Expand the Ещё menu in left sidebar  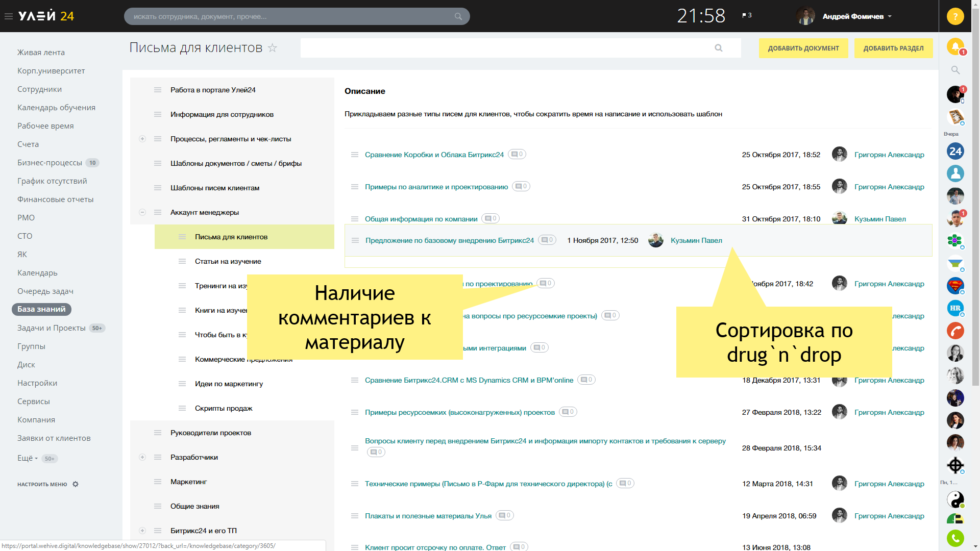click(x=28, y=458)
